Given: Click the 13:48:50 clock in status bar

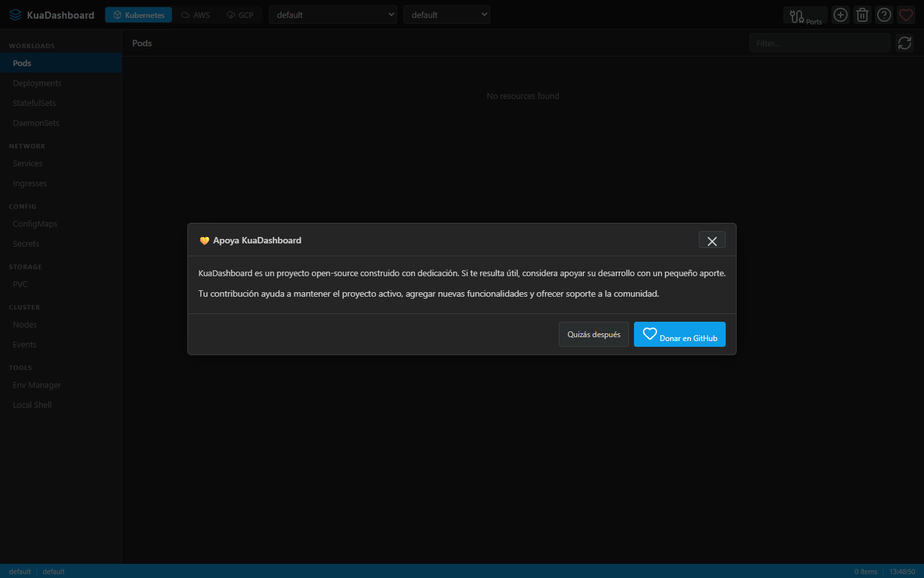Looking at the screenshot, I should point(902,572).
